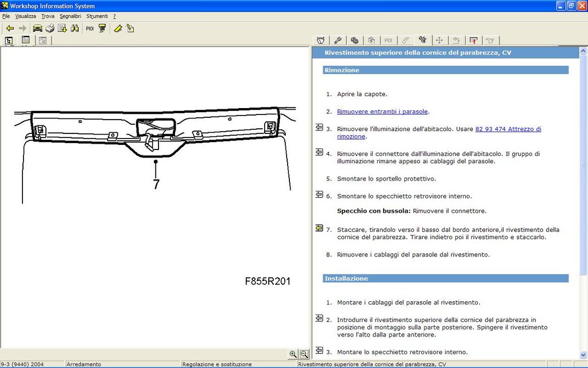The width and height of the screenshot is (588, 368).
Task: Select the four-arrows tab icon
Action: (439, 40)
